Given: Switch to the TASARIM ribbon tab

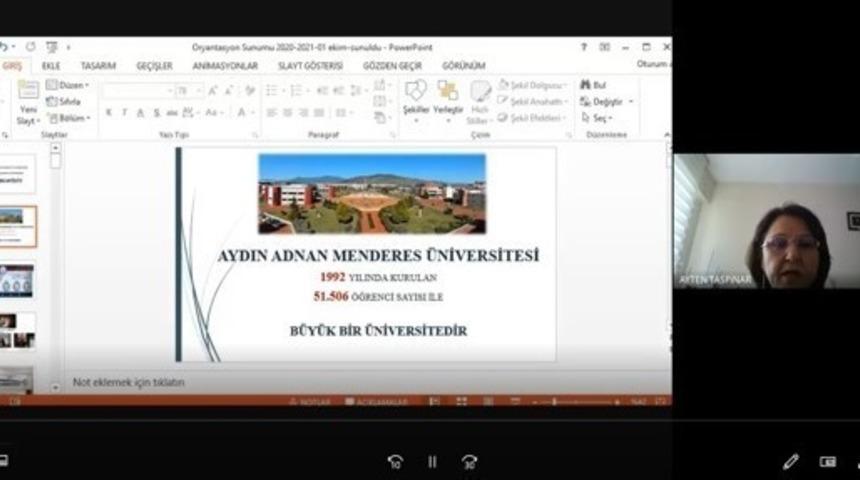Looking at the screenshot, I should click(x=98, y=66).
